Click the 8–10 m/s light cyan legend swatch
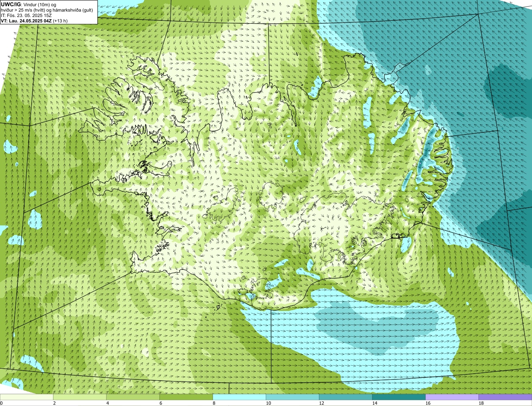Image resolution: width=532 pixels, height=406 pixels. 239,397
